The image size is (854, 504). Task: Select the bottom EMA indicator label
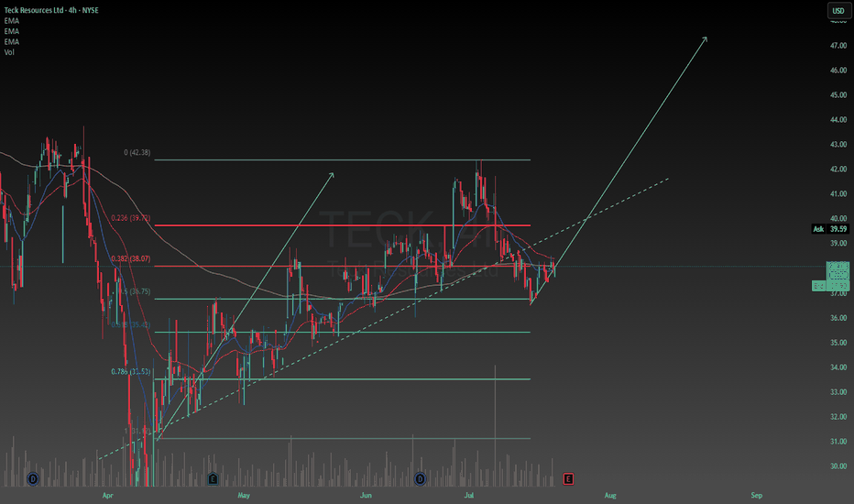point(11,41)
